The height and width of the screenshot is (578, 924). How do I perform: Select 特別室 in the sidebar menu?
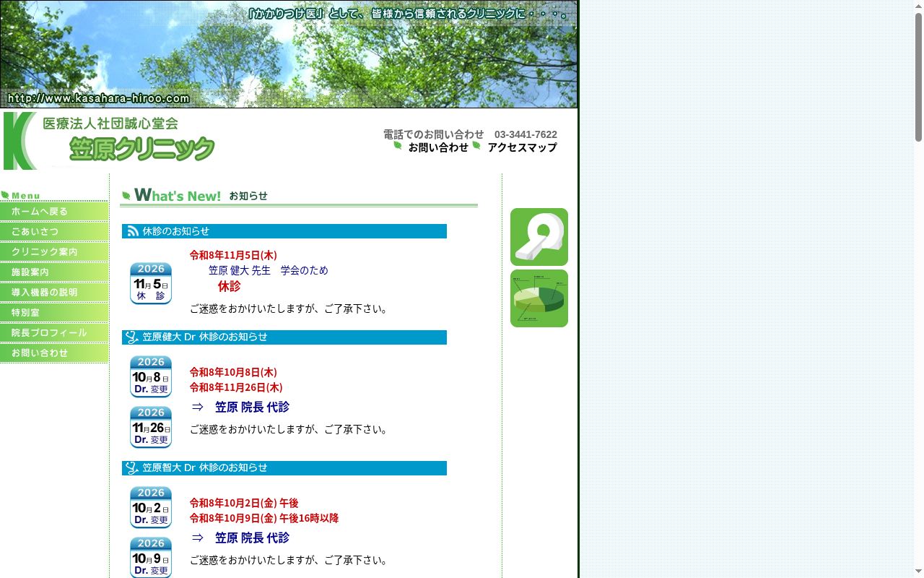54,313
